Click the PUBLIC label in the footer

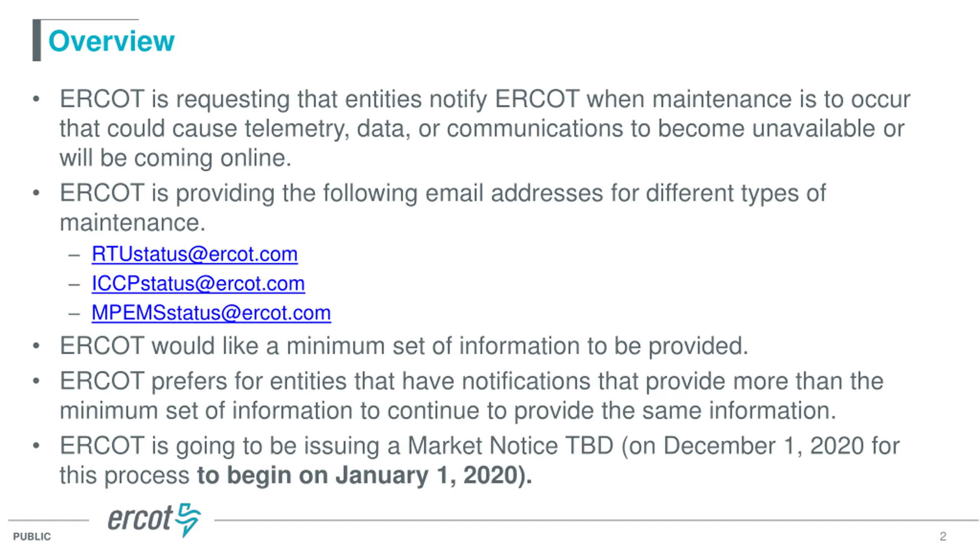coord(32,536)
